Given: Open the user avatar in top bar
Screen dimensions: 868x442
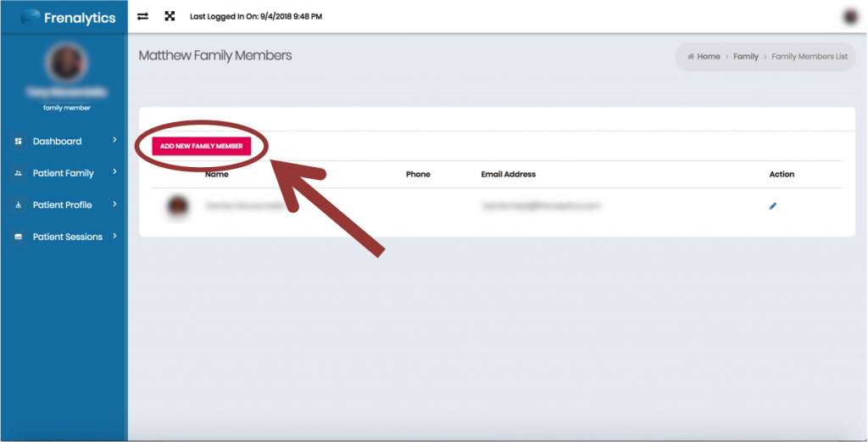Looking at the screenshot, I should point(850,17).
